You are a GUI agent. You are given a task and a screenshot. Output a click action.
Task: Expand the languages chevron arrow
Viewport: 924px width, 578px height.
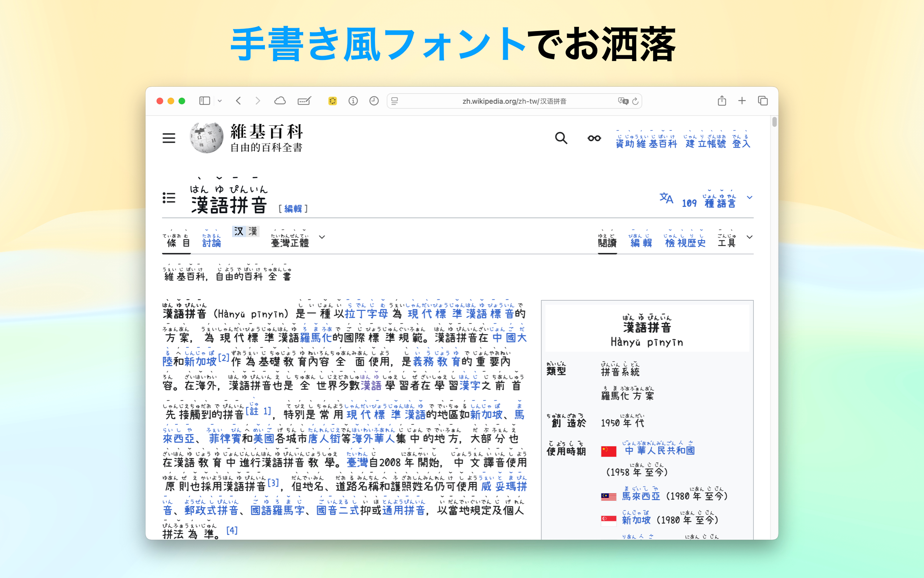point(750,198)
